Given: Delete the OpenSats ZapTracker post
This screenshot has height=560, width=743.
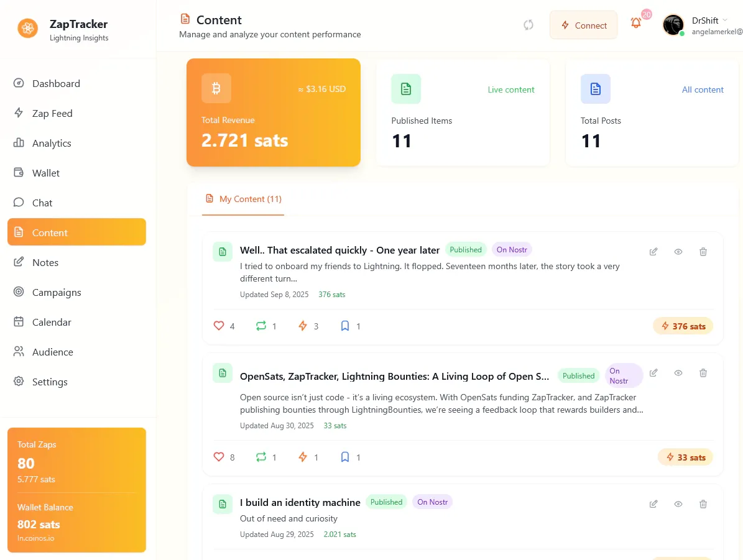Looking at the screenshot, I should coord(703,373).
